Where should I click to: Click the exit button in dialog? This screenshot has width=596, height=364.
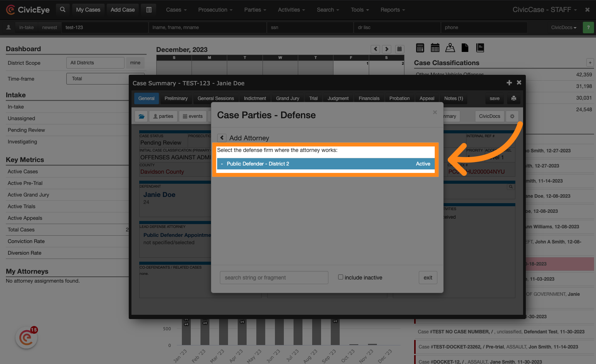428,278
